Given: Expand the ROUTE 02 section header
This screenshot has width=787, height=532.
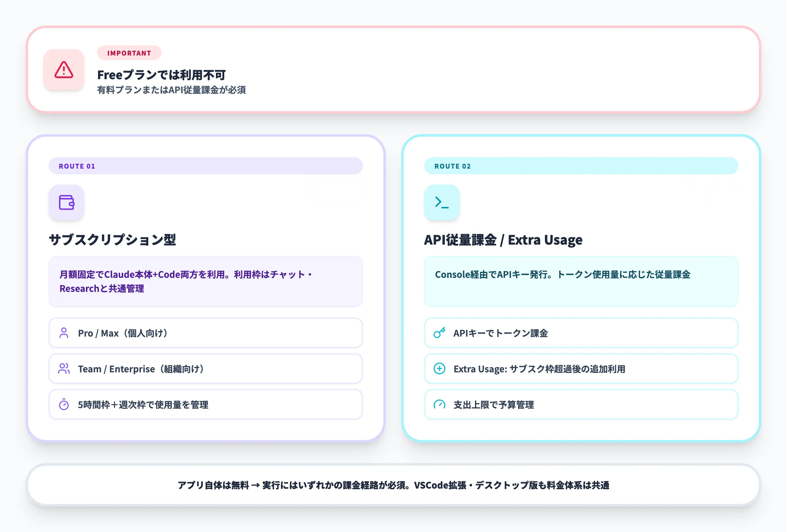Looking at the screenshot, I should coord(581,166).
